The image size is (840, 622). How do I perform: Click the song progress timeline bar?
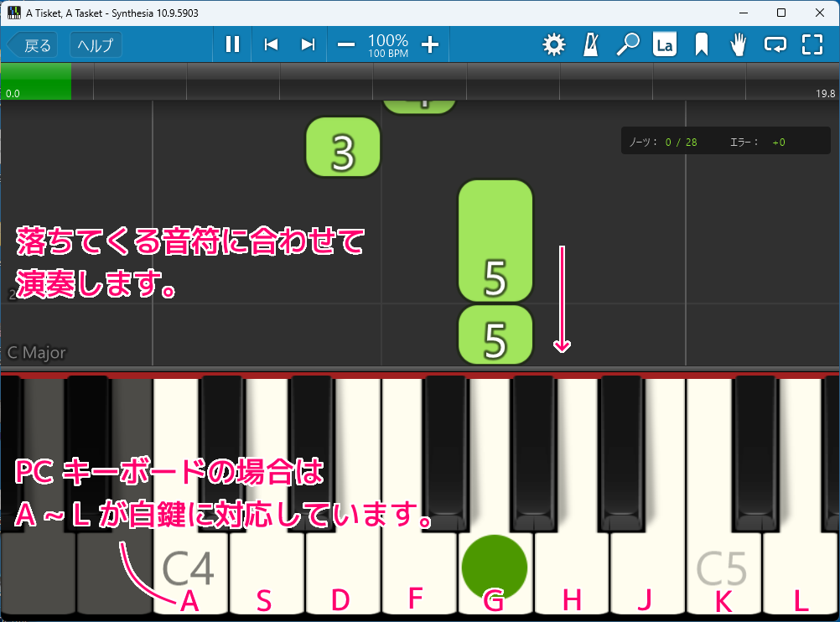(419, 81)
